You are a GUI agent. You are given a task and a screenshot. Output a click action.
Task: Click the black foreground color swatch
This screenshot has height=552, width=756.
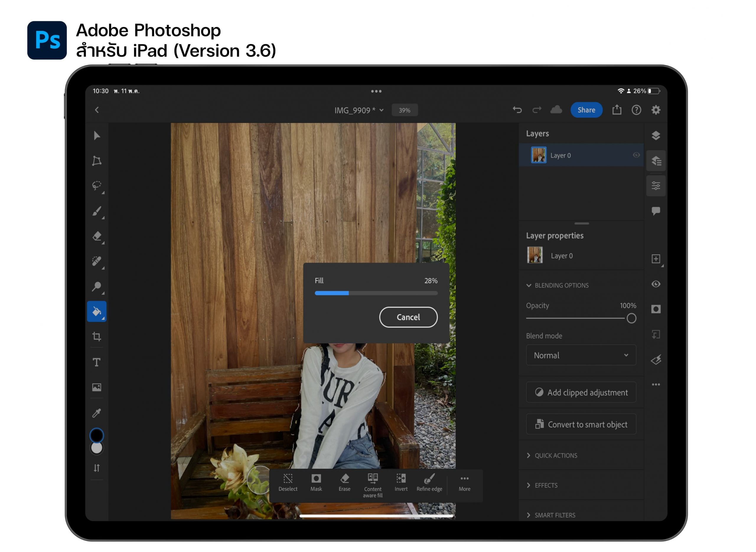click(x=97, y=435)
